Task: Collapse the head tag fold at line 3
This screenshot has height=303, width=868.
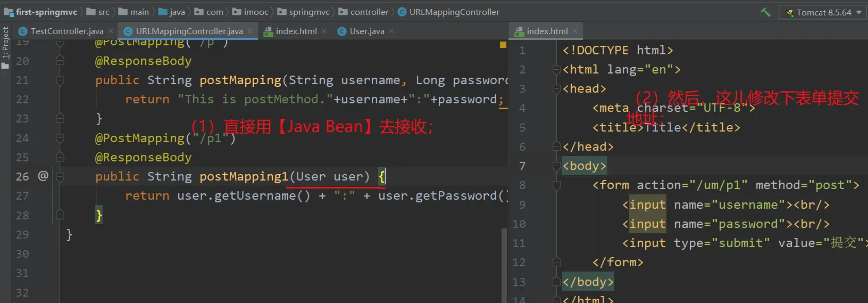Action: [556, 89]
